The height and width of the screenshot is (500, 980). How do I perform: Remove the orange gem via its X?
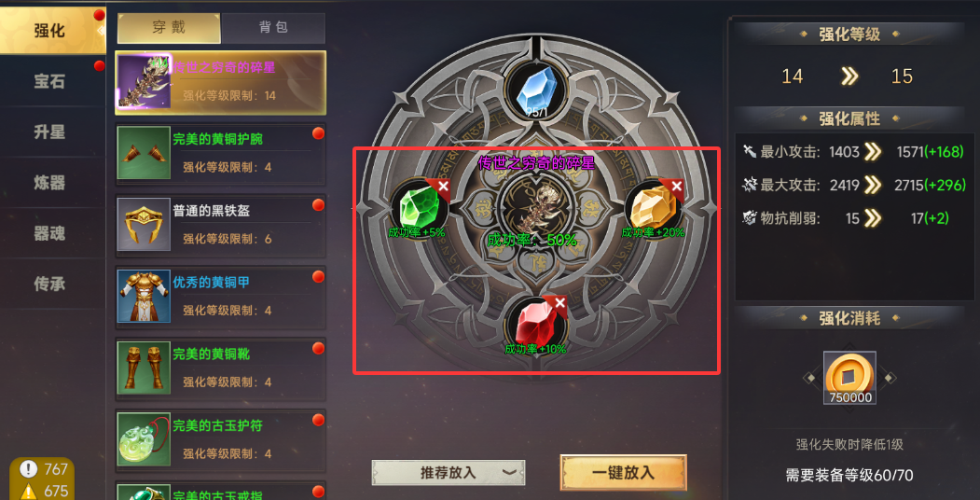click(x=676, y=187)
